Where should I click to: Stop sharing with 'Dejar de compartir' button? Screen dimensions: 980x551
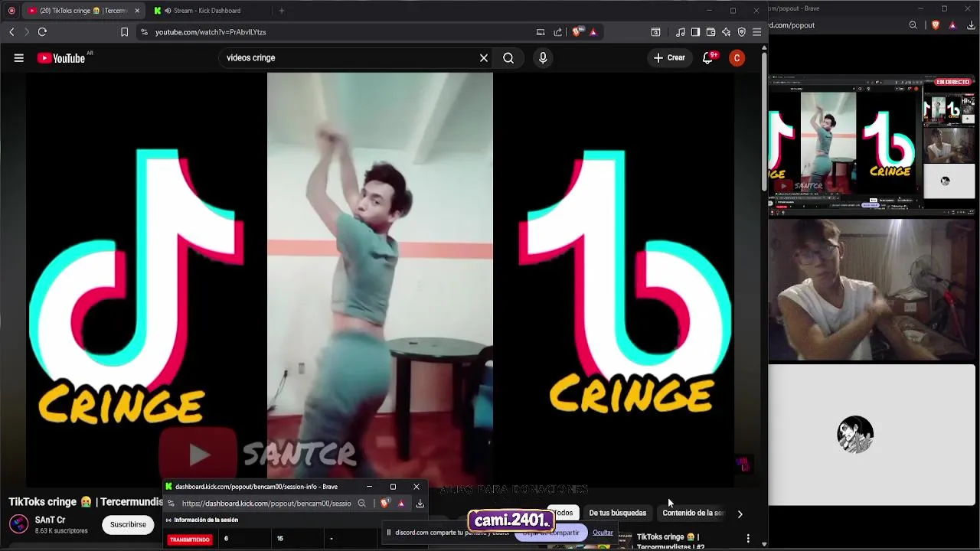pos(551,533)
